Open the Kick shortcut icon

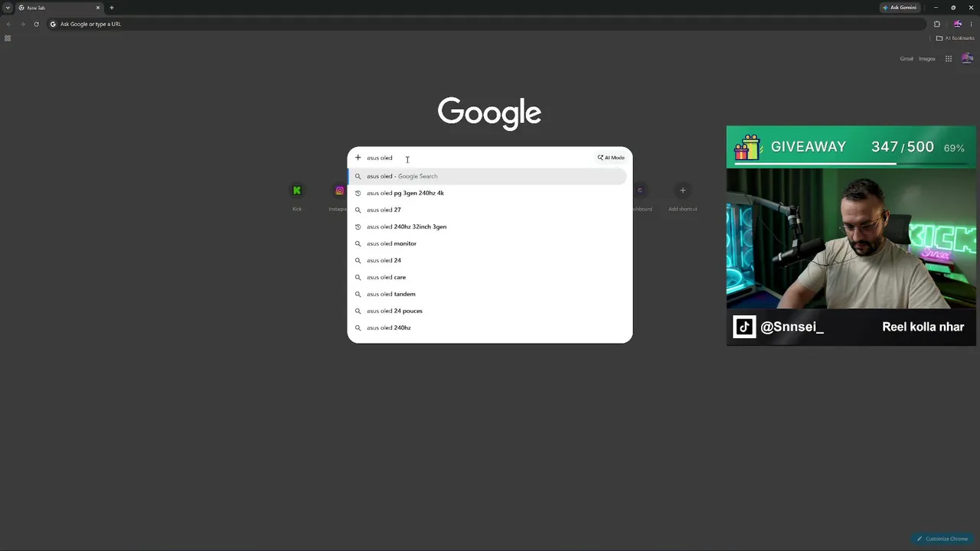tap(297, 191)
